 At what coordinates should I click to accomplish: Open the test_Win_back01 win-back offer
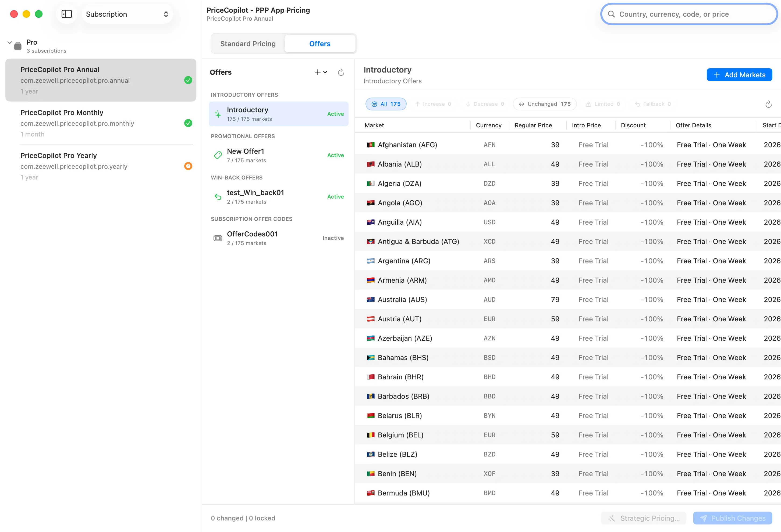coord(279,197)
